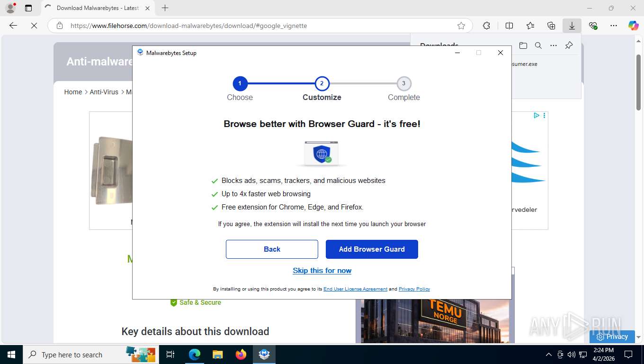View site information lock icon
The width and height of the screenshot is (644, 364).
coord(60,26)
